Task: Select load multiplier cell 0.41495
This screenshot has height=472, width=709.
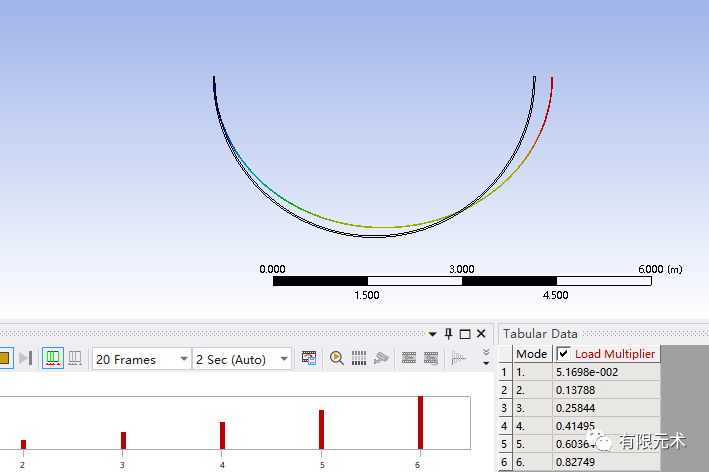Action: [606, 426]
